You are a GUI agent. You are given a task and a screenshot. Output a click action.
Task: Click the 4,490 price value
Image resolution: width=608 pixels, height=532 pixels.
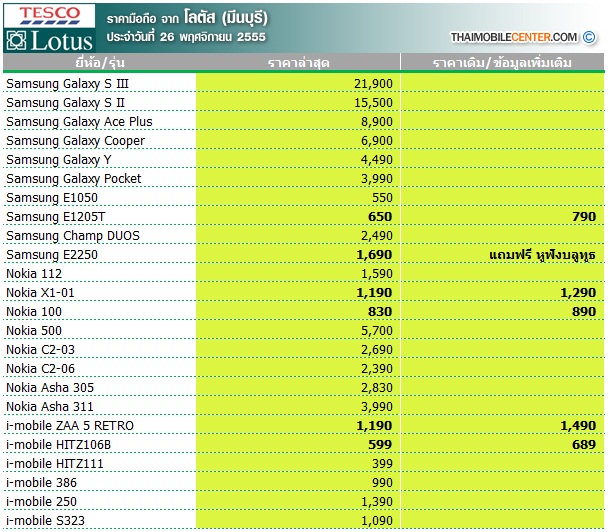tap(377, 159)
